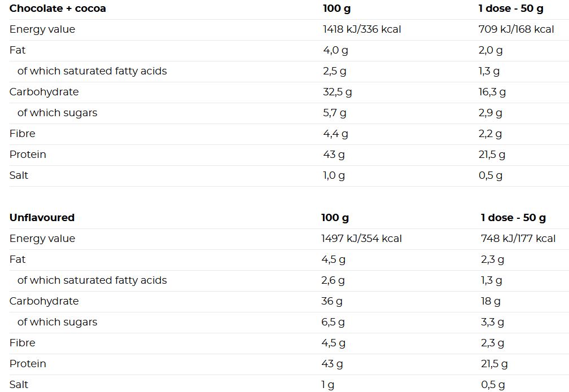Click the 4,0 g fat value
Image resolution: width=569 pixels, height=392 pixels.
coord(335,50)
